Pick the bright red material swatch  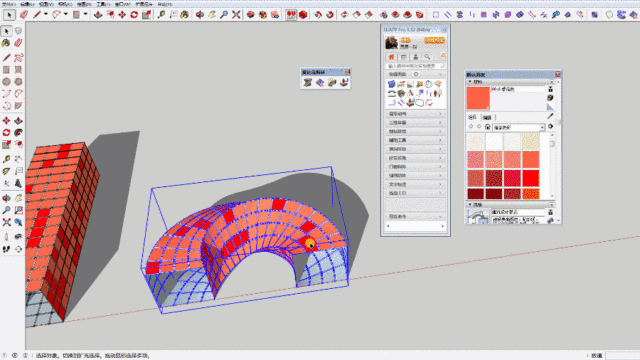click(531, 178)
